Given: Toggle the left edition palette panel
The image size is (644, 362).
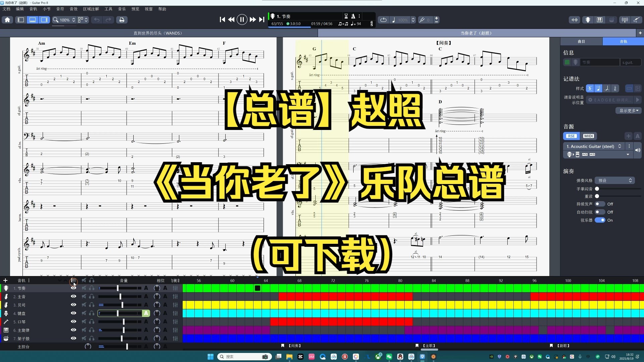Looking at the screenshot, I should tap(21, 20).
